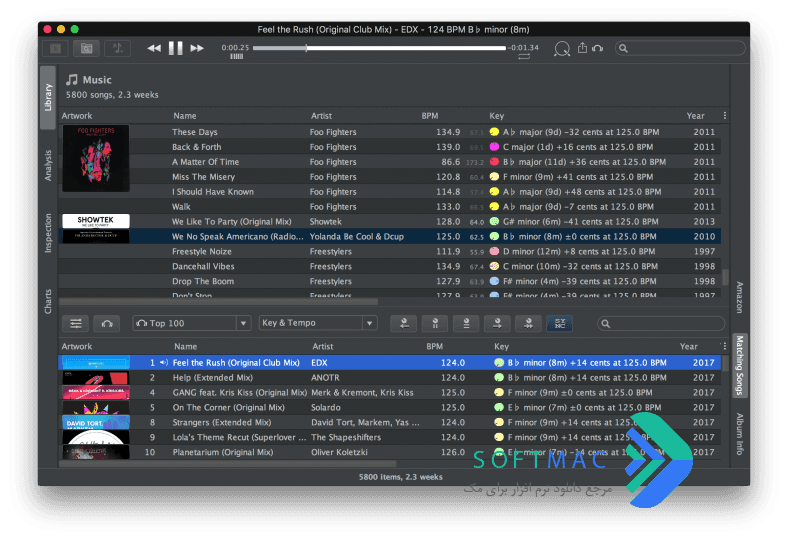Click the green key dot on Help (Extended Mix) row
The height and width of the screenshot is (540, 788).
[499, 377]
